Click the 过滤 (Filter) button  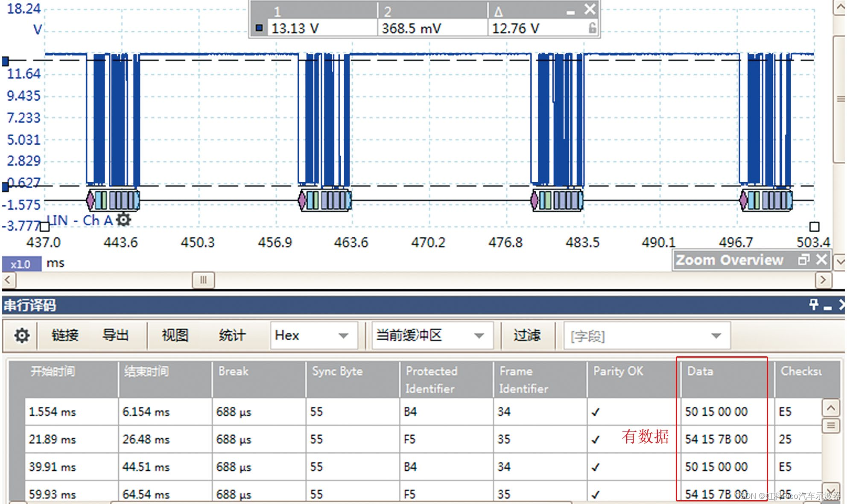pyautogui.click(x=527, y=335)
